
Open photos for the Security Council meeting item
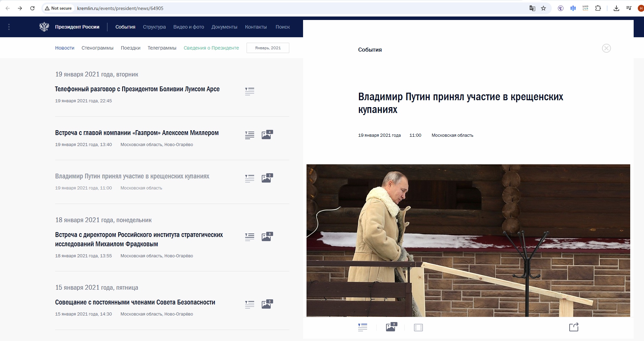click(267, 304)
